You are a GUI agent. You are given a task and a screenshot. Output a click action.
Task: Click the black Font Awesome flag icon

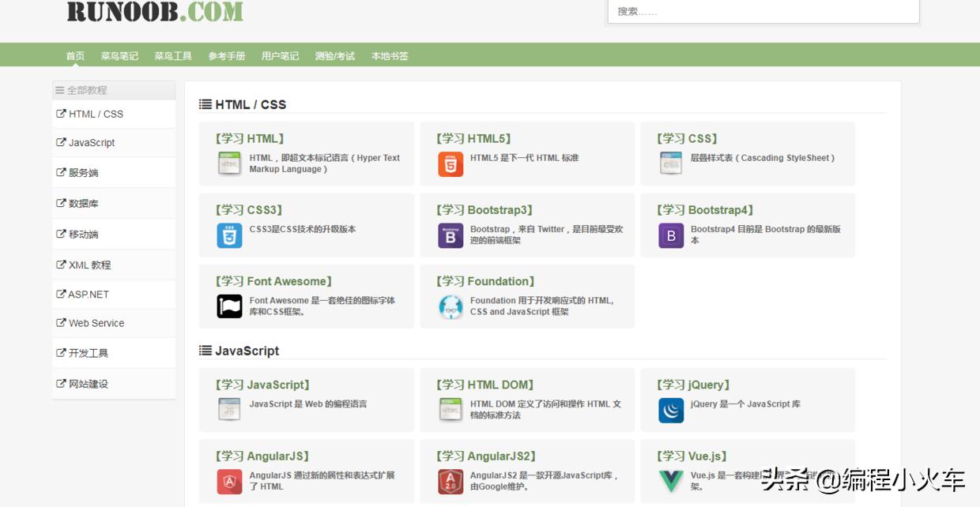click(229, 306)
